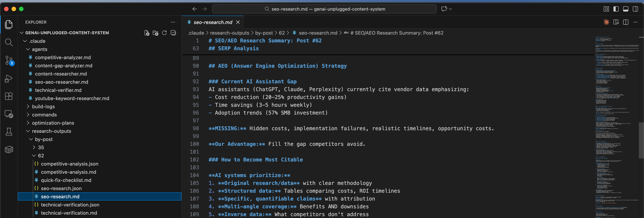Open Run and Debug view
The image size is (644, 218).
click(9, 78)
